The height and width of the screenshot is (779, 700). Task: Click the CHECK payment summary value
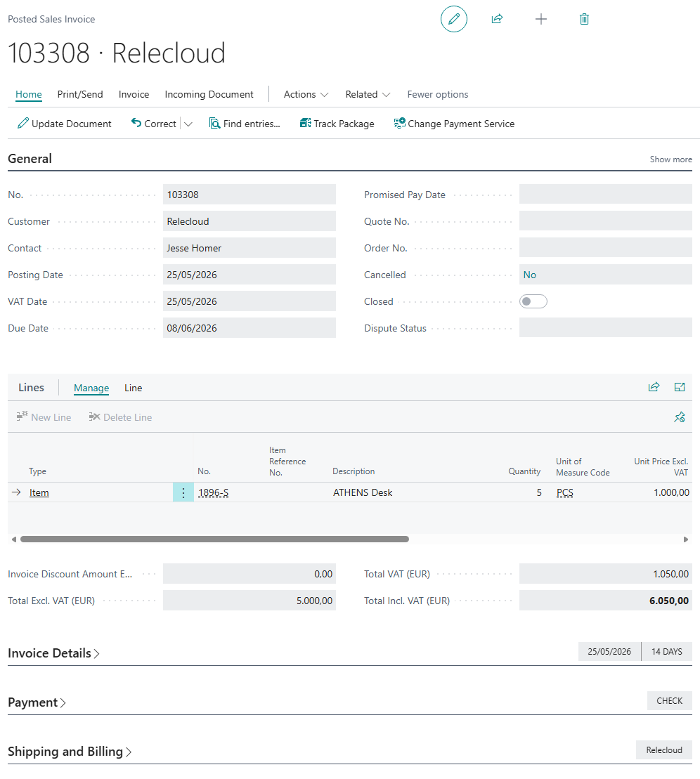click(669, 701)
